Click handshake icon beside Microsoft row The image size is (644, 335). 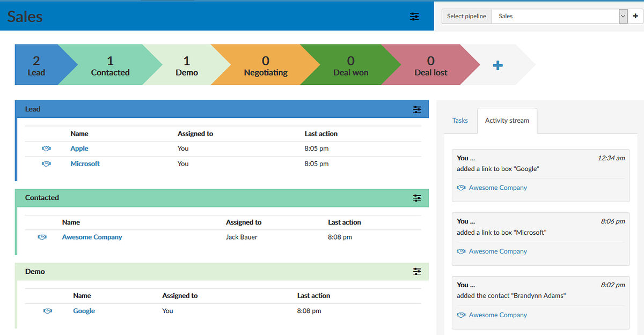tap(46, 163)
